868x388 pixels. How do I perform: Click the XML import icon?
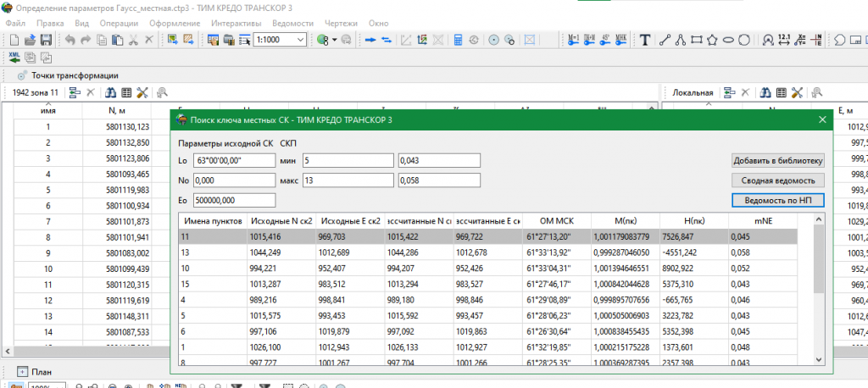point(14,57)
